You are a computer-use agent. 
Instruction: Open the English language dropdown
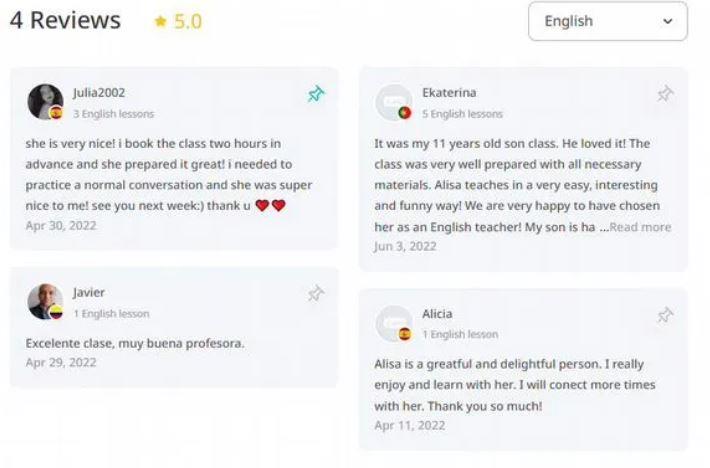607,21
